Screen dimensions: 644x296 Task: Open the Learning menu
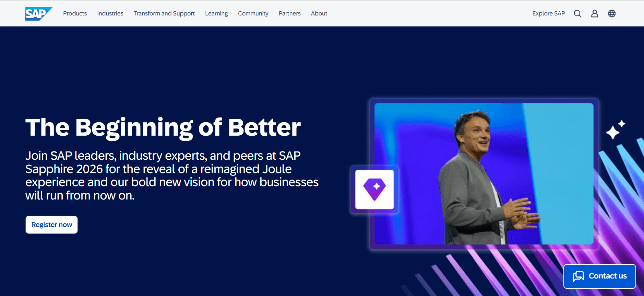(x=216, y=13)
